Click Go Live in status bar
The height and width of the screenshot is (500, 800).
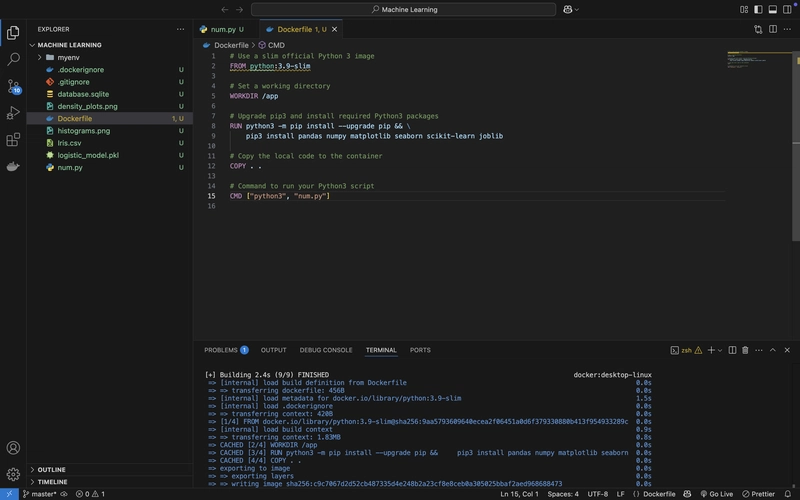tap(717, 494)
